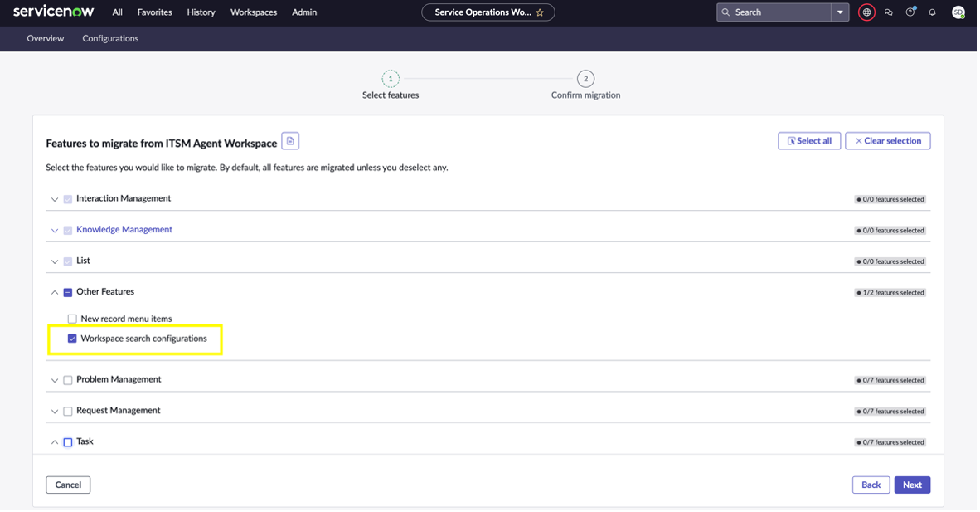Expand the Request Management section
This screenshot has height=512, width=980.
tap(55, 412)
